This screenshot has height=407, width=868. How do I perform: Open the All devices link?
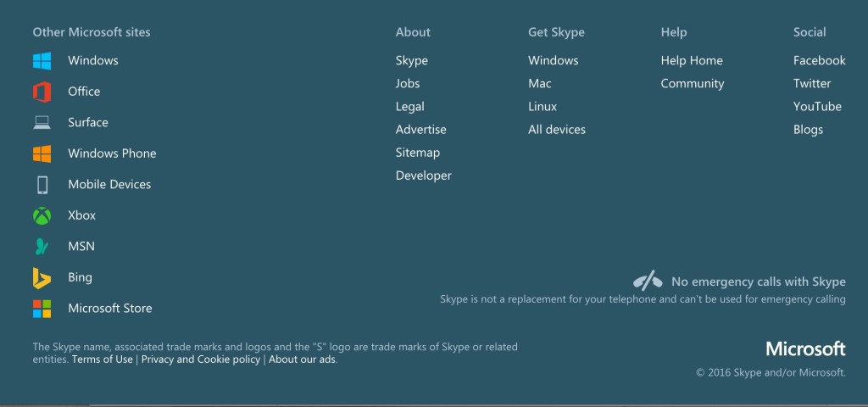(x=557, y=130)
